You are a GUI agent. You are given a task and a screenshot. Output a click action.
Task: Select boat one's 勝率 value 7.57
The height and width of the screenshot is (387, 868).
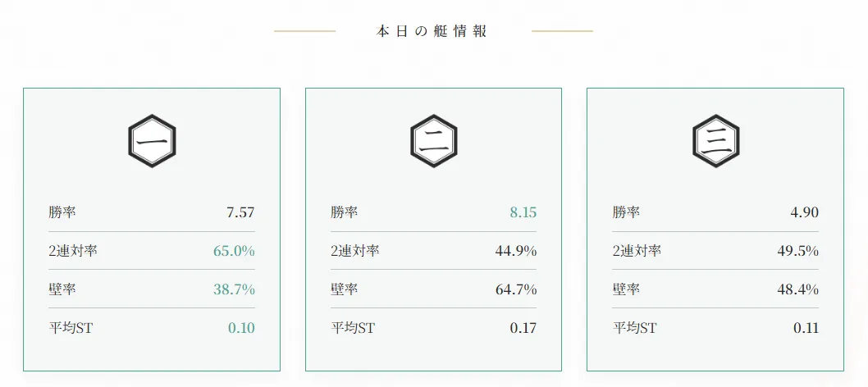tap(240, 212)
